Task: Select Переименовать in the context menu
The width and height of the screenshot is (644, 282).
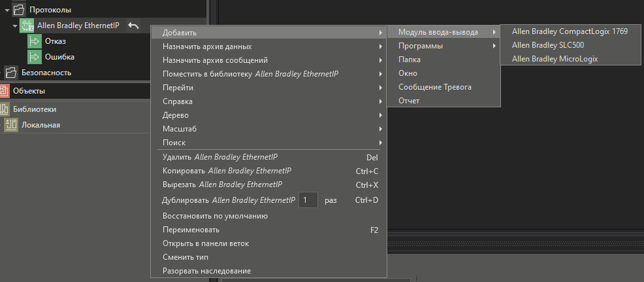Action: tap(268, 230)
